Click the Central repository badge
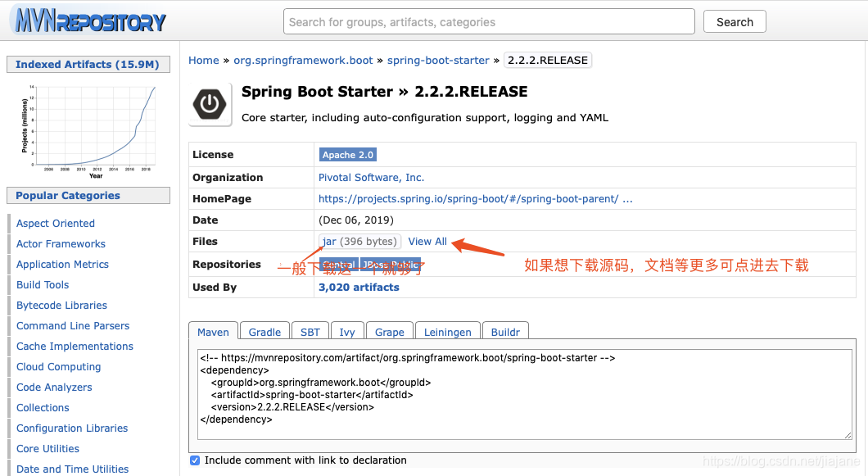This screenshot has height=476, width=868. pos(339,265)
